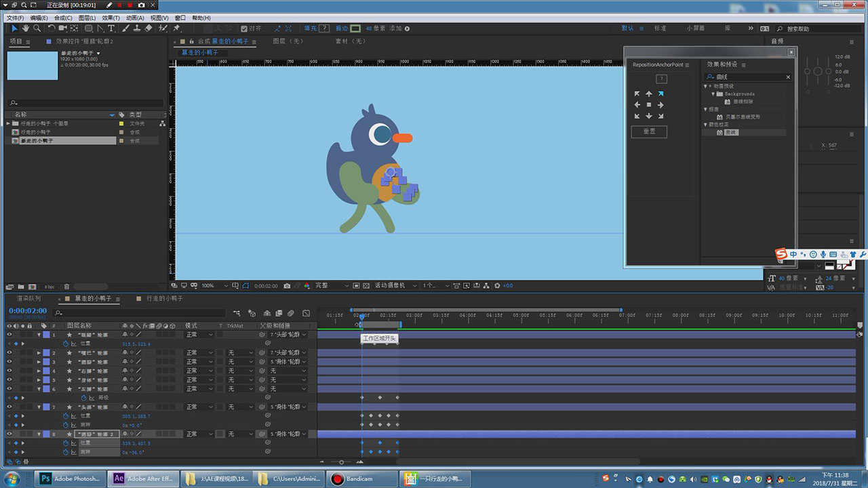Select the Puppet Pin tool
This screenshot has width=868, height=488.
click(176, 28)
